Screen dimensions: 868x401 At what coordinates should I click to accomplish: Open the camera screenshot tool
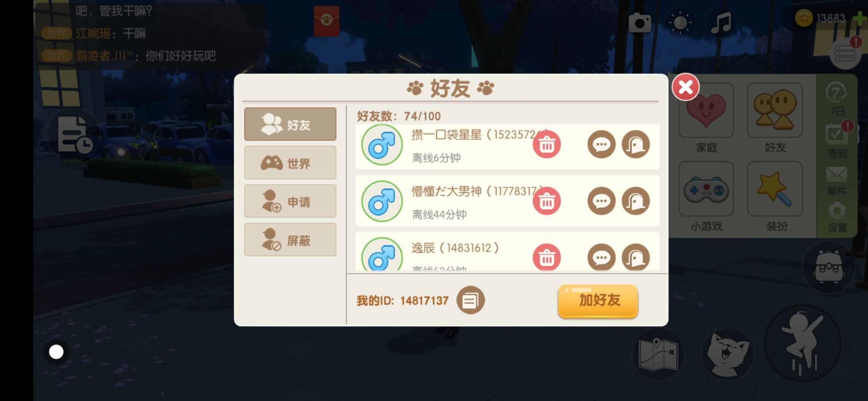coord(640,23)
